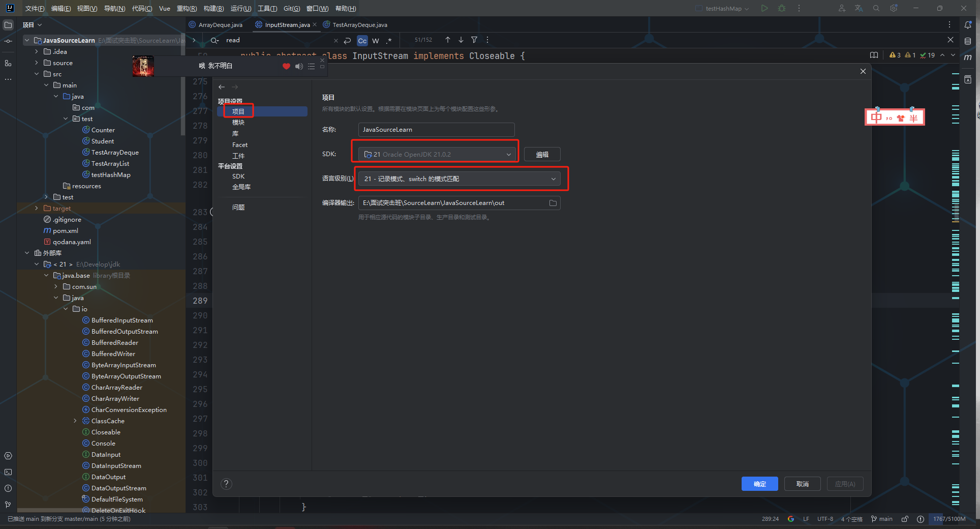Viewport: 980px width, 529px height.
Task: Open the Git(G) menu
Action: click(292, 9)
